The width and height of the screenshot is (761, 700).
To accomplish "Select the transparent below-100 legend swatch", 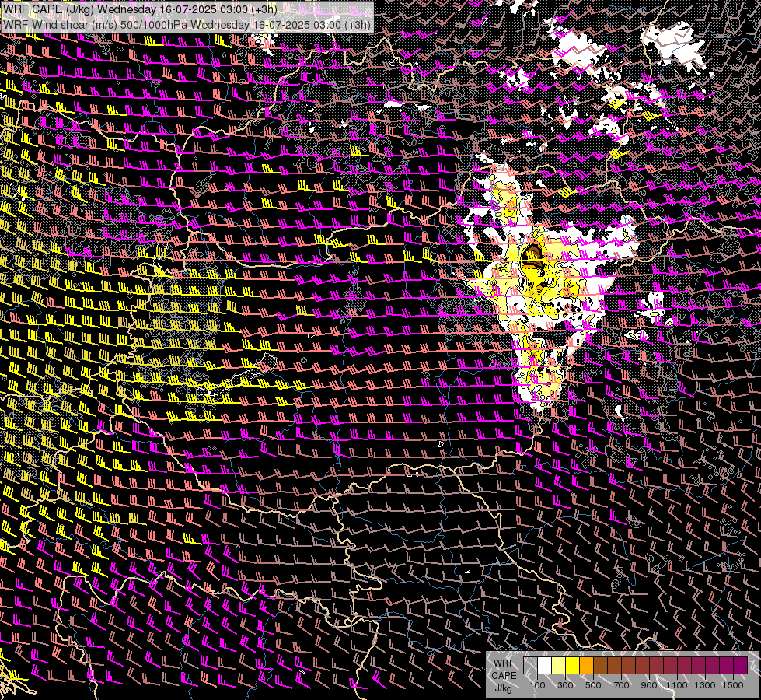I will coord(530,665).
